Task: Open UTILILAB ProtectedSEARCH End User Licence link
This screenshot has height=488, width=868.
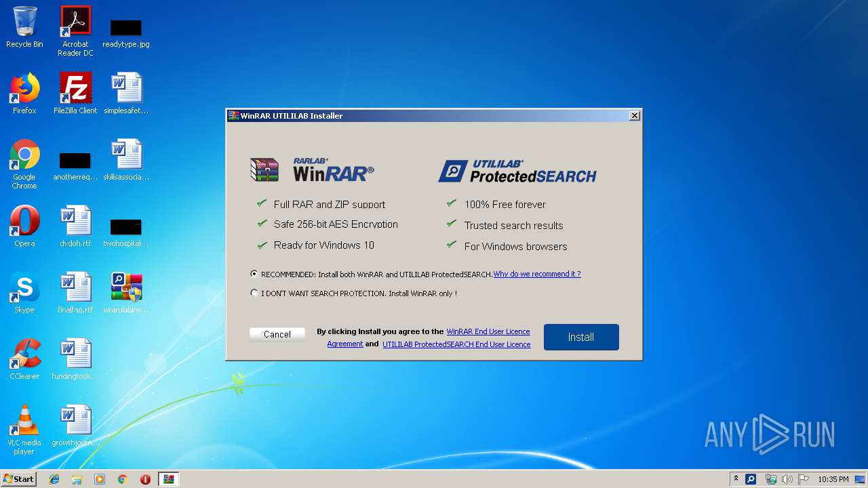Action: (x=456, y=344)
